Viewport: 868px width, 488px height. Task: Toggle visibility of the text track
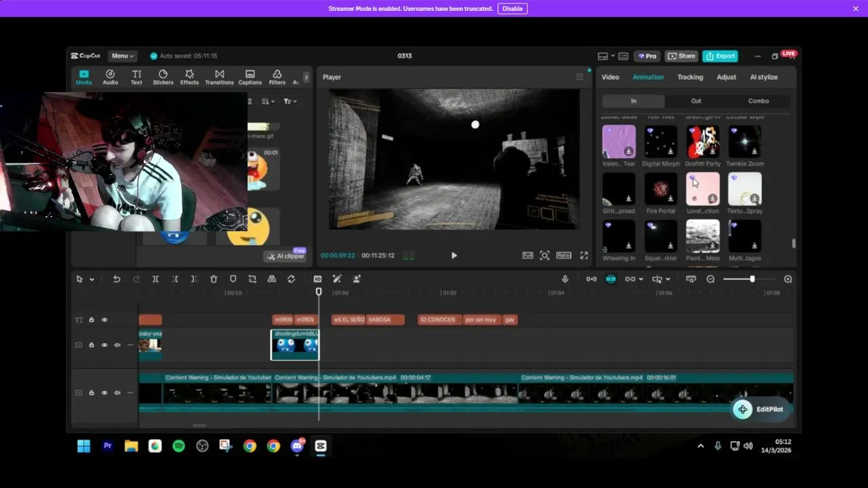[104, 320]
